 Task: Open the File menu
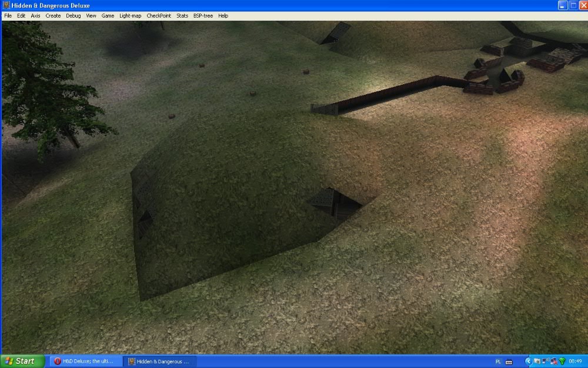coord(8,16)
